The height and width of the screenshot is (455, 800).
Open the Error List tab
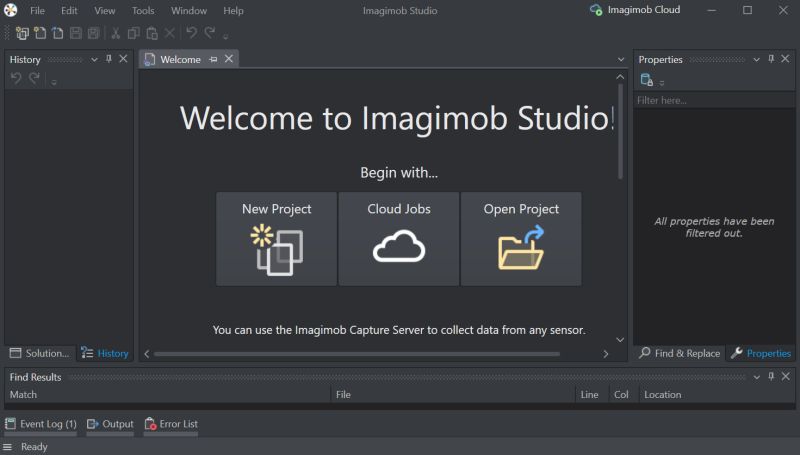(x=171, y=424)
